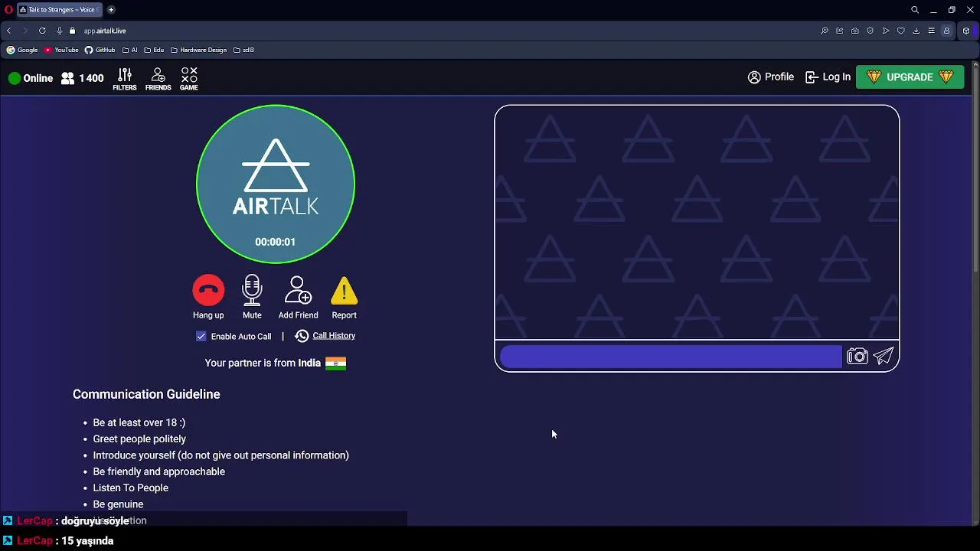This screenshot has width=980, height=551.
Task: Click the address bar URL app.airtalk.live
Action: (x=105, y=31)
